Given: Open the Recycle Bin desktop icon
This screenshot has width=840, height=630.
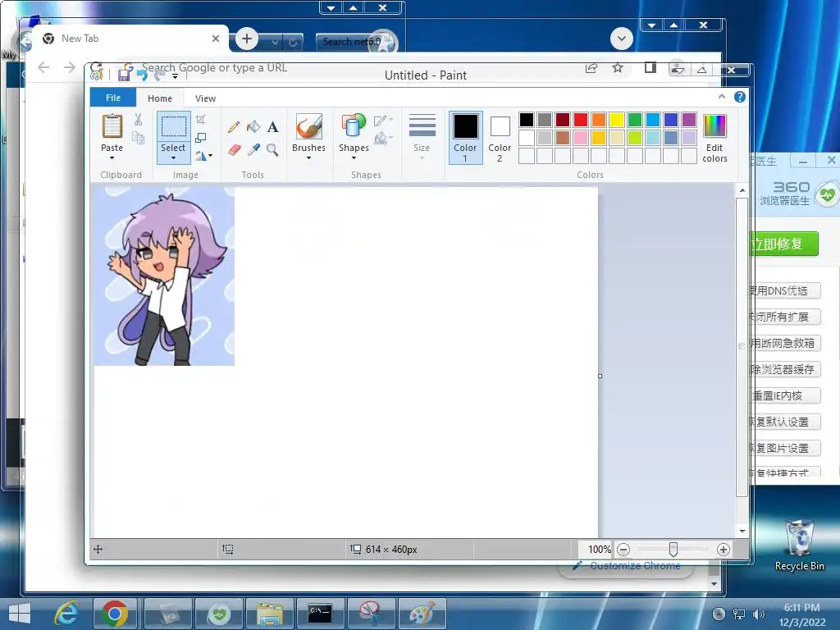Looking at the screenshot, I should click(799, 546).
